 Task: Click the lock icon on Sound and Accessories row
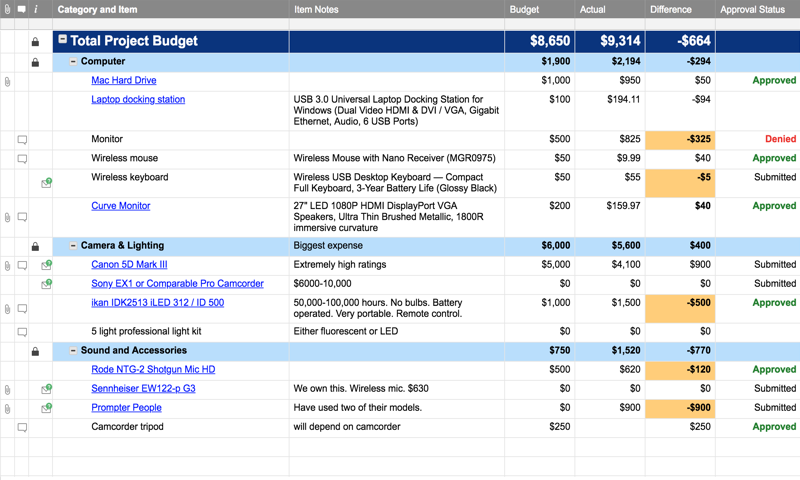(35, 351)
